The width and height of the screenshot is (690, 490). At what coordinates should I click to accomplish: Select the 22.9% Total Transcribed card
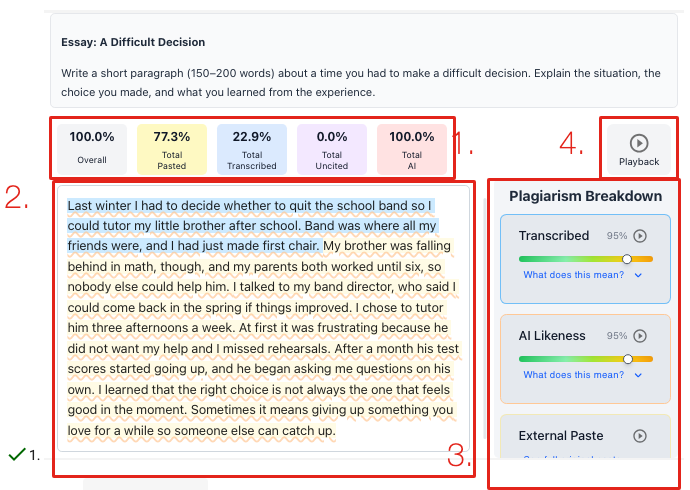[252, 150]
